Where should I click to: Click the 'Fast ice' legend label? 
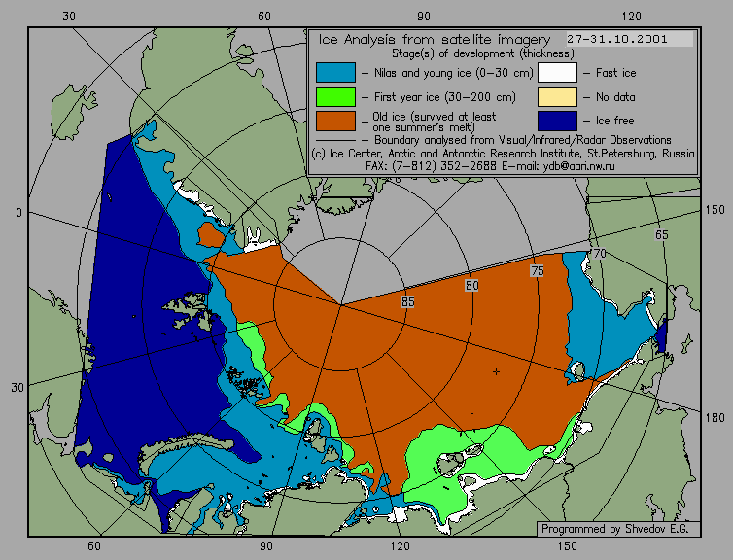tap(615, 73)
